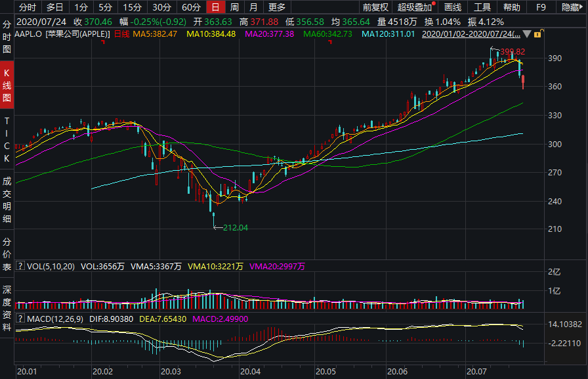Open the VOL indicator help question mark
The width and height of the screenshot is (588, 379).
(20, 266)
